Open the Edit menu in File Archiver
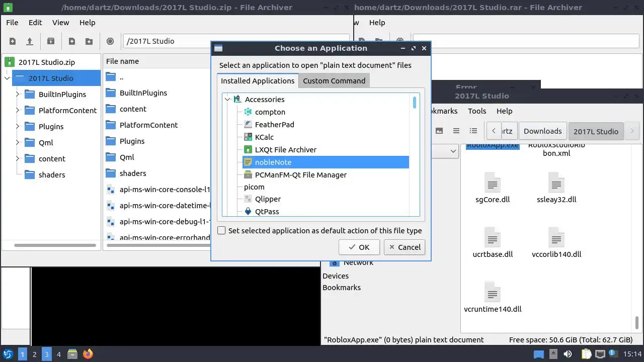 pos(35,23)
